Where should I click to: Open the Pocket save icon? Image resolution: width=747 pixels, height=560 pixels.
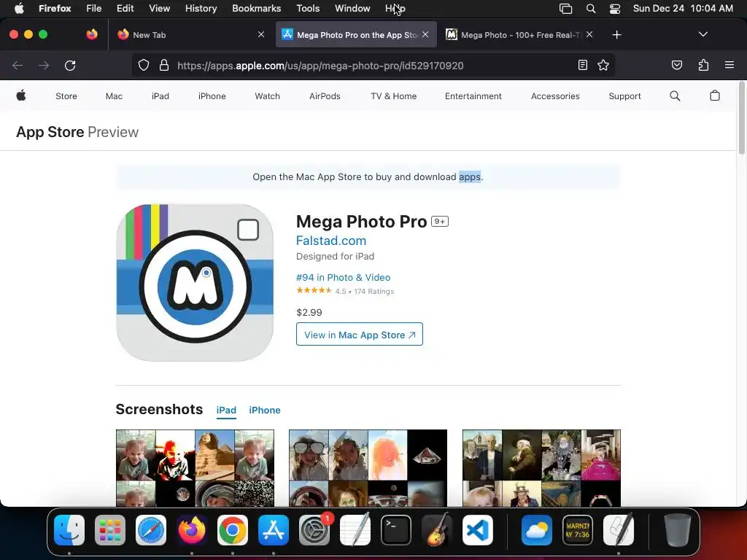tap(676, 65)
